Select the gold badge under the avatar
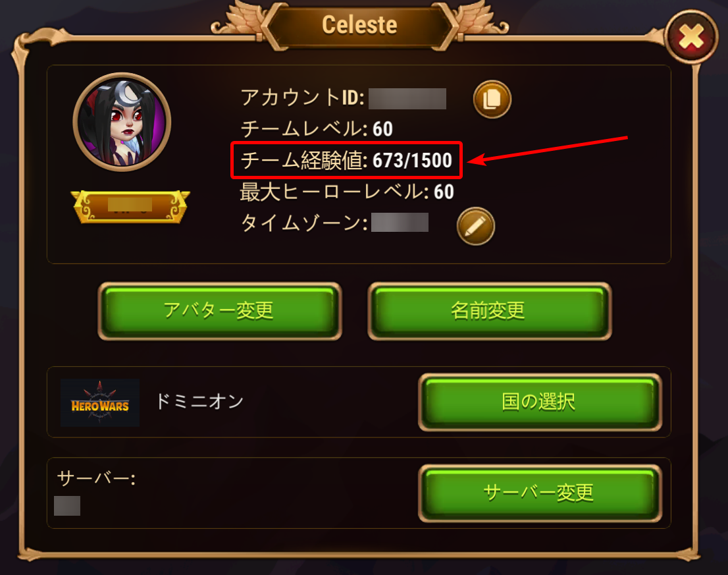 130,206
